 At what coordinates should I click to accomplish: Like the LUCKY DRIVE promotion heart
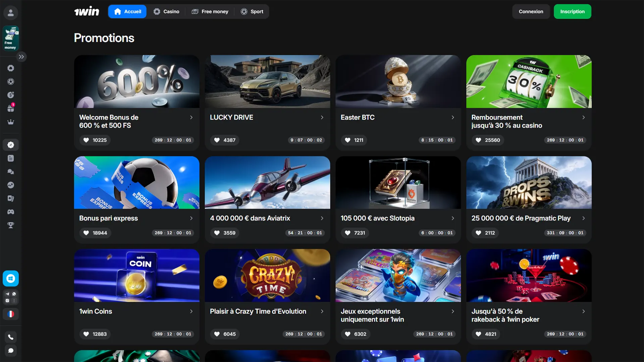(x=217, y=140)
